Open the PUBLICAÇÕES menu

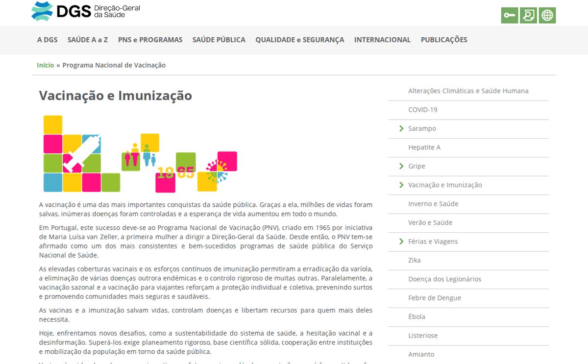(x=444, y=40)
